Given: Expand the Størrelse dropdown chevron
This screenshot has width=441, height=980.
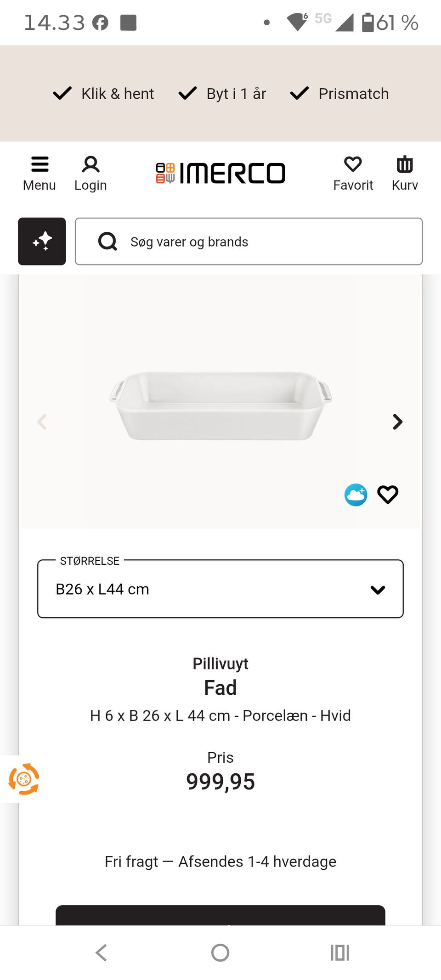Looking at the screenshot, I should [x=378, y=590].
